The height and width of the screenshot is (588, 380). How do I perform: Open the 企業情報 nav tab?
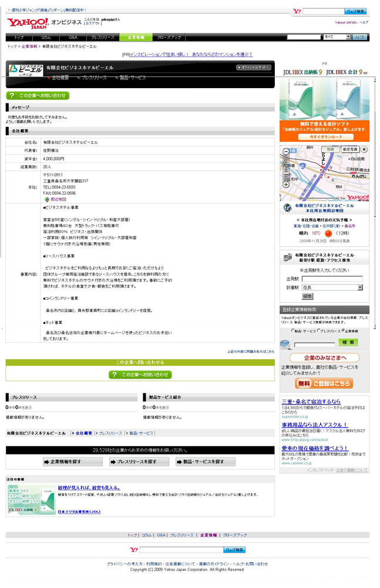point(136,37)
